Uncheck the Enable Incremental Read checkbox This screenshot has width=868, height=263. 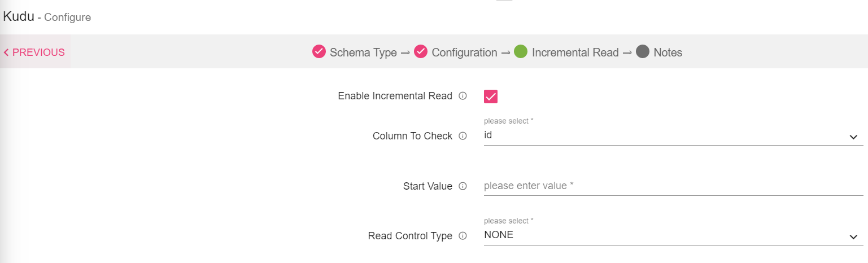pyautogui.click(x=491, y=96)
